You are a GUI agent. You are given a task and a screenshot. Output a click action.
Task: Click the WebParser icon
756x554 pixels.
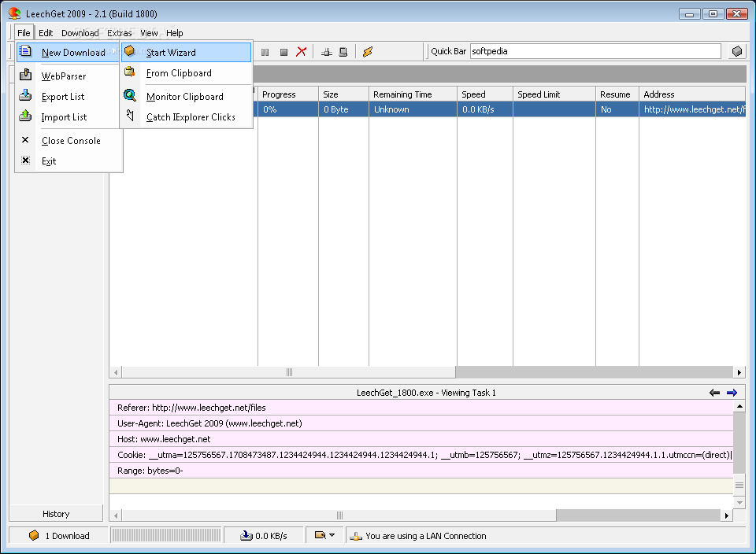coord(25,75)
